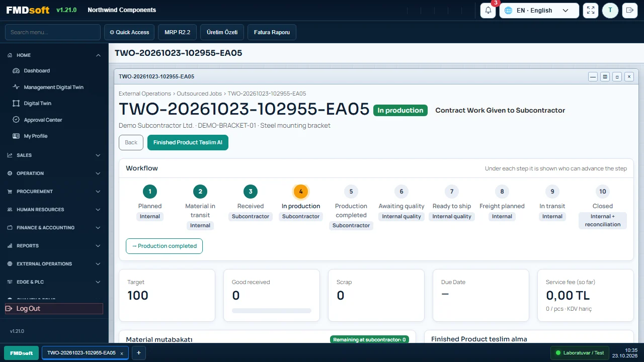Viewport: 644px width, 362px height.
Task: Expand EXTERNAL OPERATIONS sidebar section
Action: click(54, 264)
